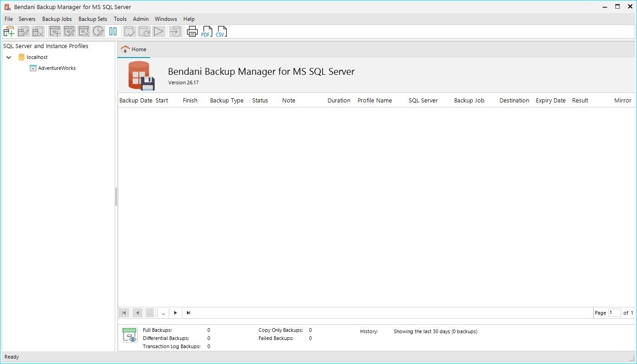Click the 'Showing the last 30 days' text
This screenshot has height=364, width=637.
(436, 331)
